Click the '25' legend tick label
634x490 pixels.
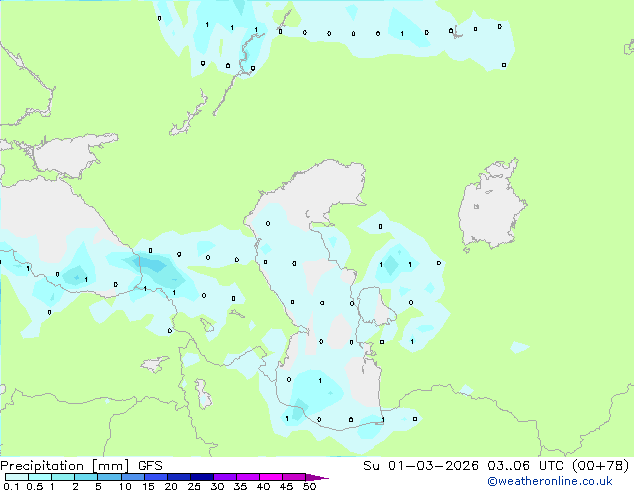(194, 486)
